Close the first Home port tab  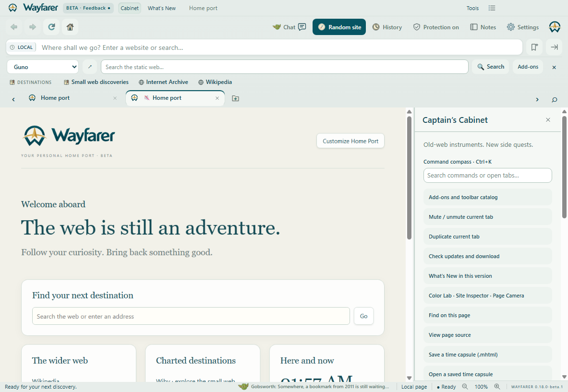(x=115, y=98)
